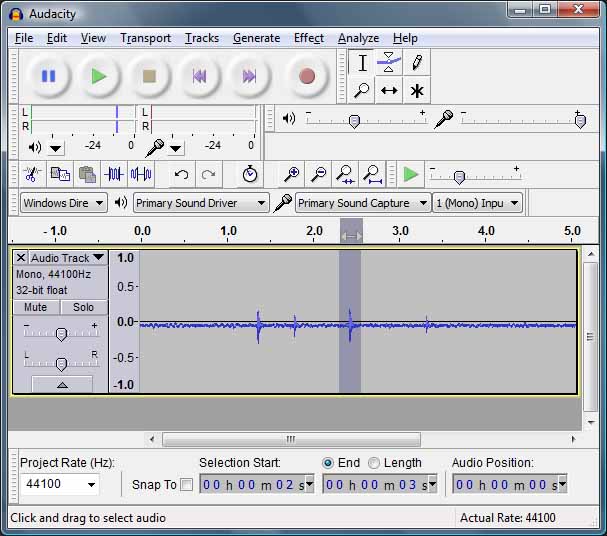Open the Generate menu
Image resolution: width=607 pixels, height=536 pixels.
click(x=256, y=38)
